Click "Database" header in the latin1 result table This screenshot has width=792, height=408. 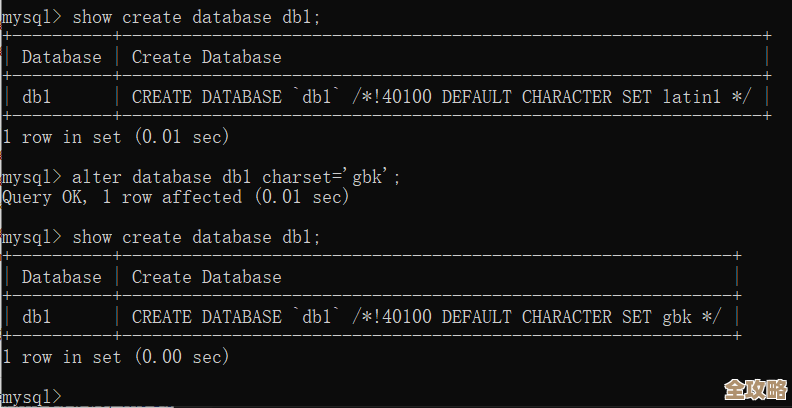click(62, 57)
